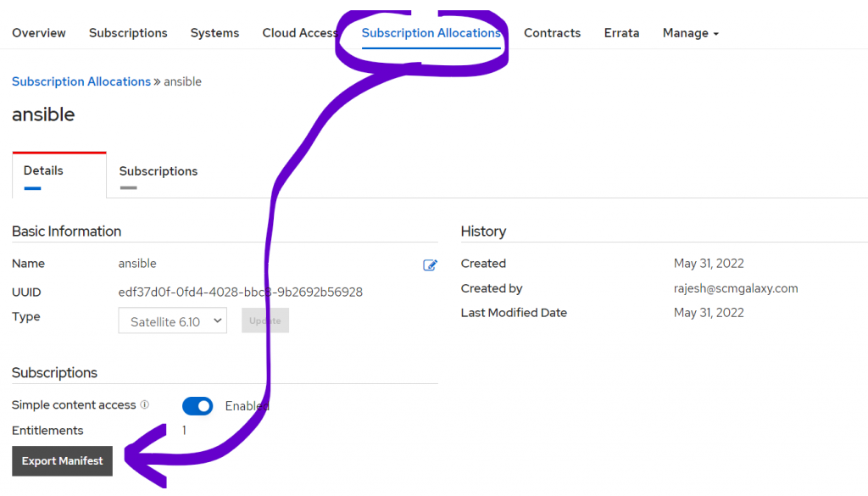Switch to the Details tab

(x=43, y=171)
